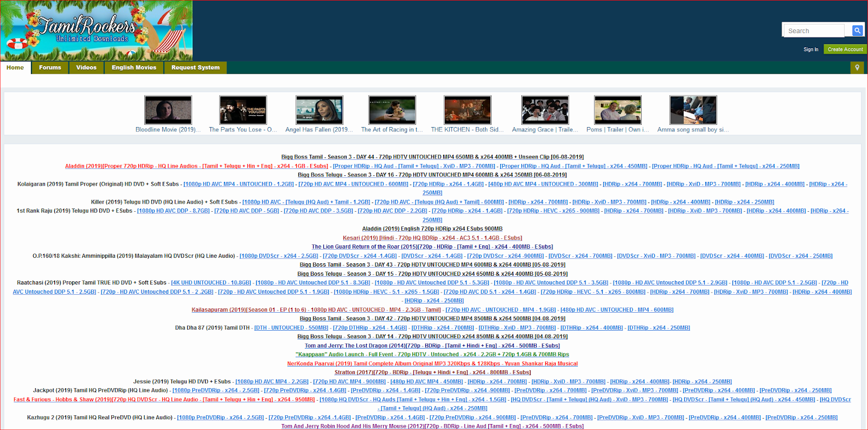Open The Lion Guard Return of the Roar link
Image resolution: width=868 pixels, height=430 pixels.
pyautogui.click(x=432, y=246)
